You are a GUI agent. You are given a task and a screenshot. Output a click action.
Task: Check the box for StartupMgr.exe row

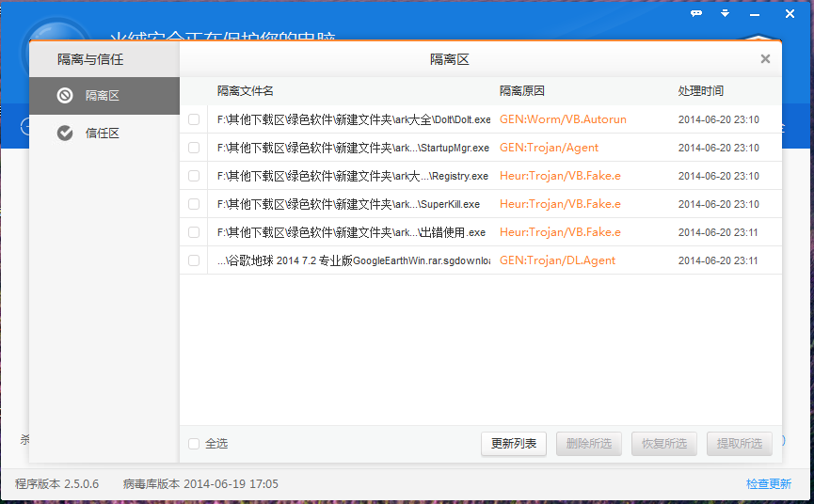pos(194,148)
